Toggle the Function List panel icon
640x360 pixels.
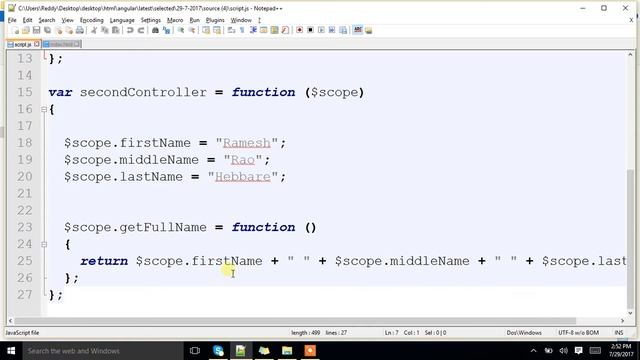point(285,30)
